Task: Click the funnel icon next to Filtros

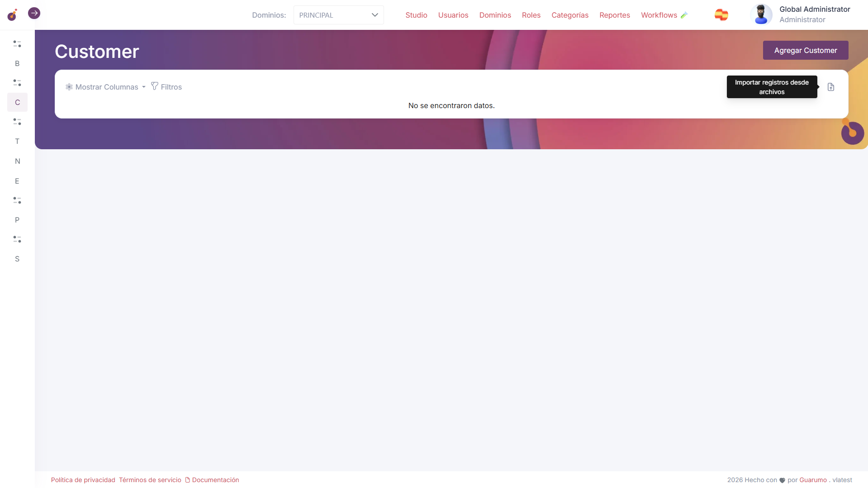Action: (x=155, y=86)
